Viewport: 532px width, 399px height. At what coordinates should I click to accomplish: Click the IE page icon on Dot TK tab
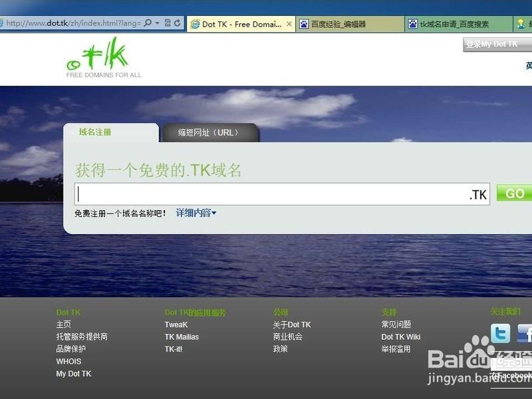[195, 24]
